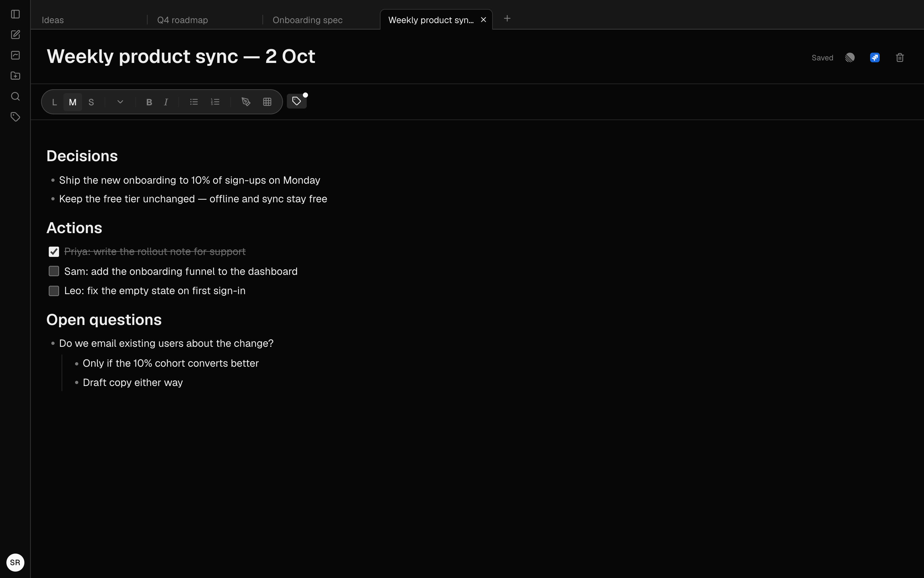Click the Saved status label

(x=822, y=58)
